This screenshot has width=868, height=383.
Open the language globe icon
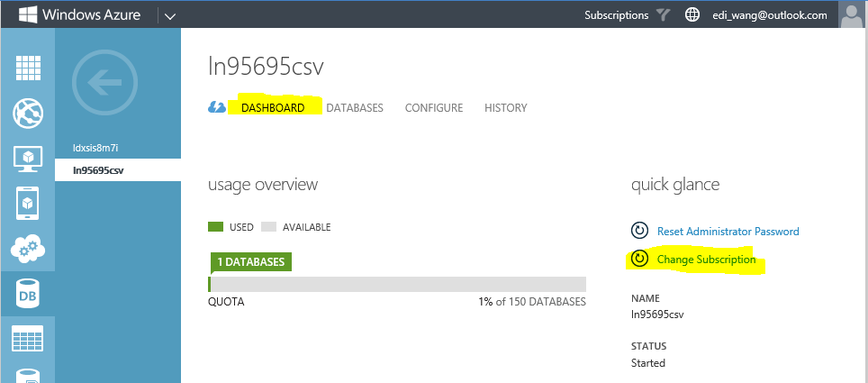(692, 15)
